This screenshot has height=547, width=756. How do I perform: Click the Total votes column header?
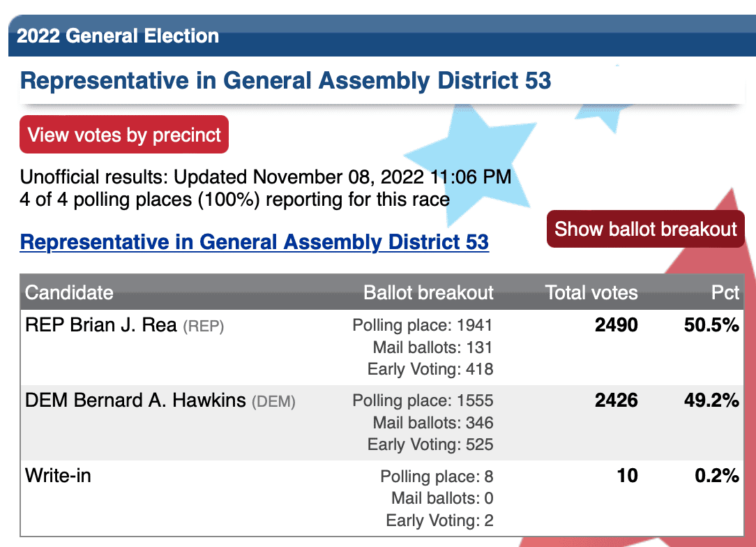(x=591, y=293)
